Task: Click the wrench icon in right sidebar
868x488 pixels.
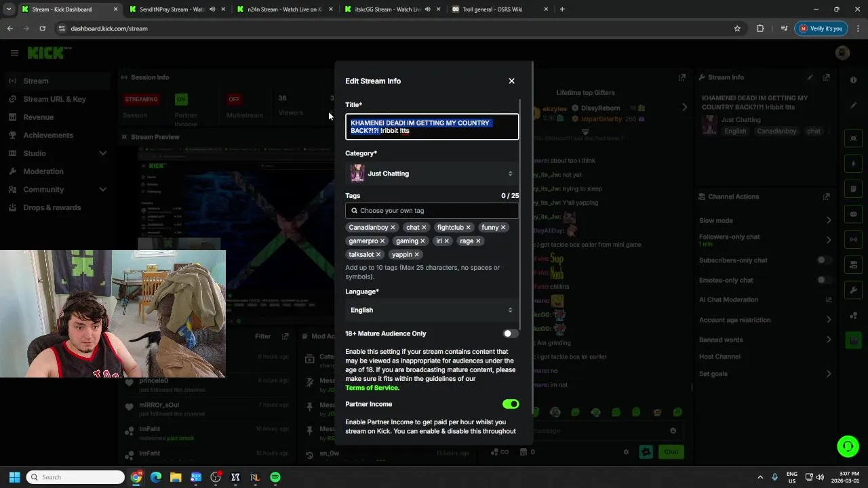Action: 853,290
